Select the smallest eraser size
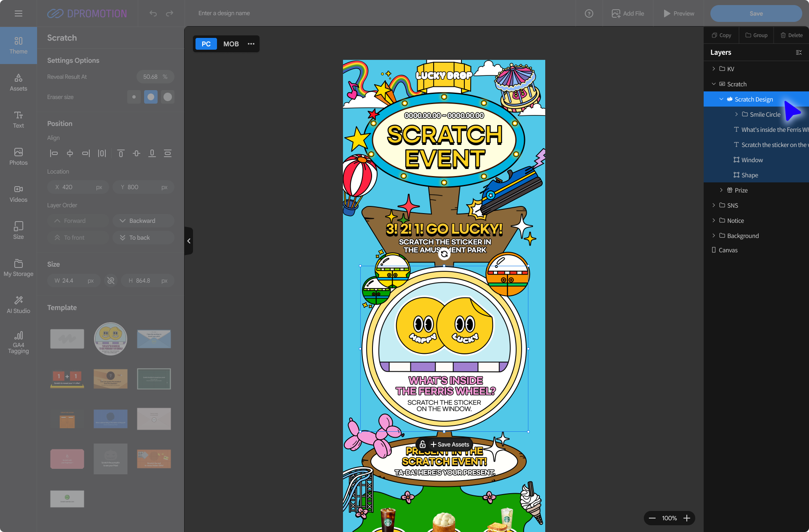 [134, 97]
